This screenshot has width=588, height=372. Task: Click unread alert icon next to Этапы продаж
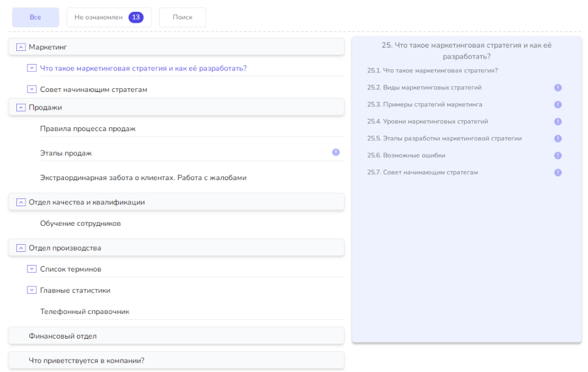(336, 153)
